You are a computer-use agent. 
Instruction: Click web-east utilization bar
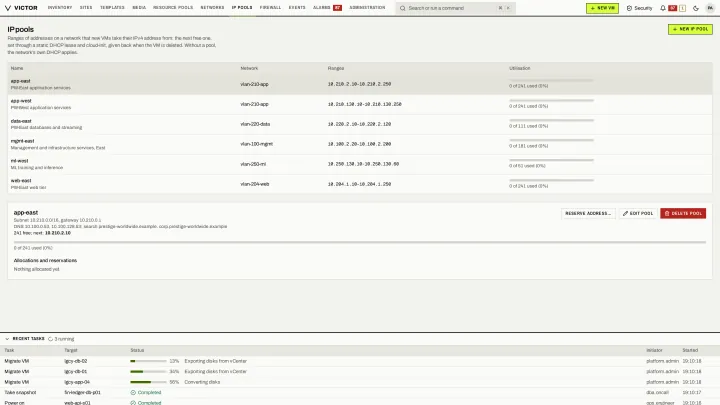[x=551, y=180]
